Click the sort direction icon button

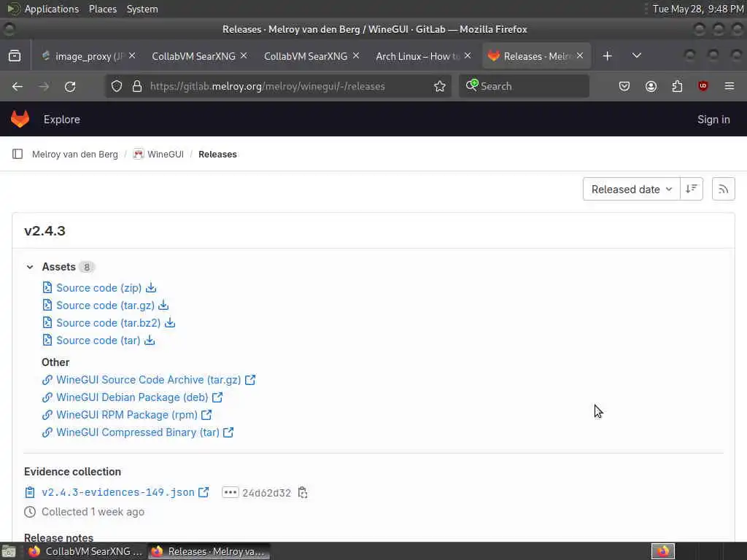click(692, 189)
